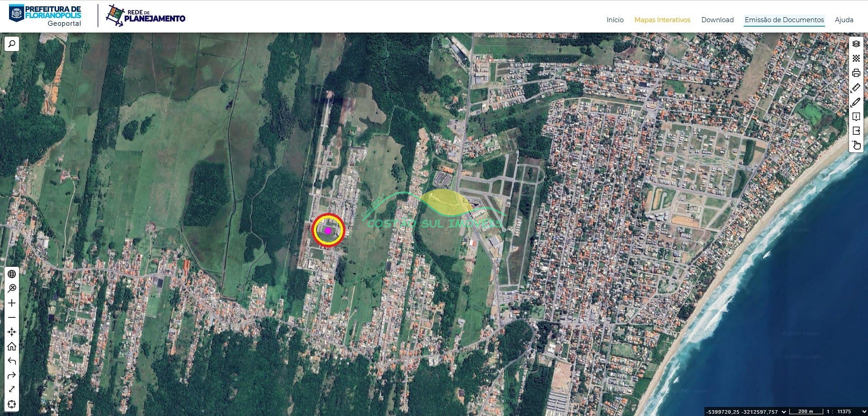Click the Download link
Image resolution: width=868 pixels, height=416 pixels.
[717, 20]
